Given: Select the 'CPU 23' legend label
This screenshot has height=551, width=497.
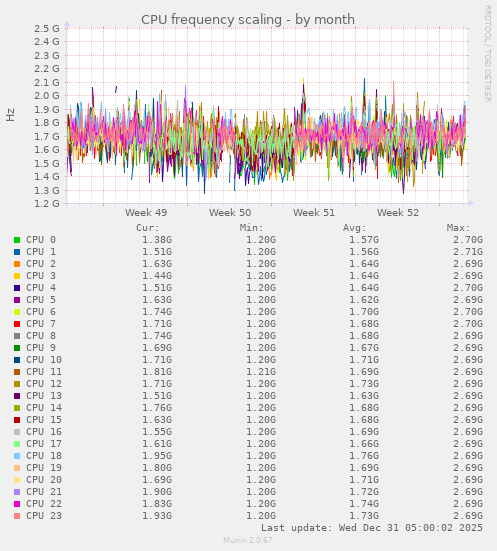Looking at the screenshot, I should tap(44, 516).
